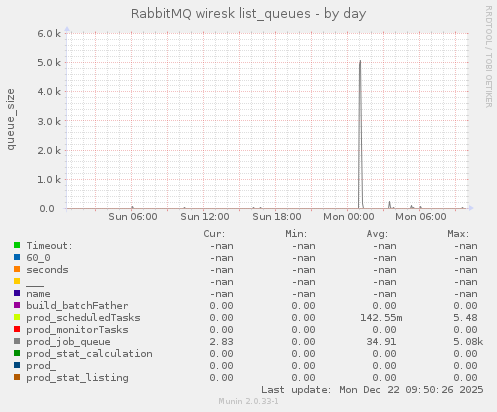This screenshot has width=497, height=412.
Task: Click the prod_scheduledTasks legend label
Action: pyautogui.click(x=83, y=318)
